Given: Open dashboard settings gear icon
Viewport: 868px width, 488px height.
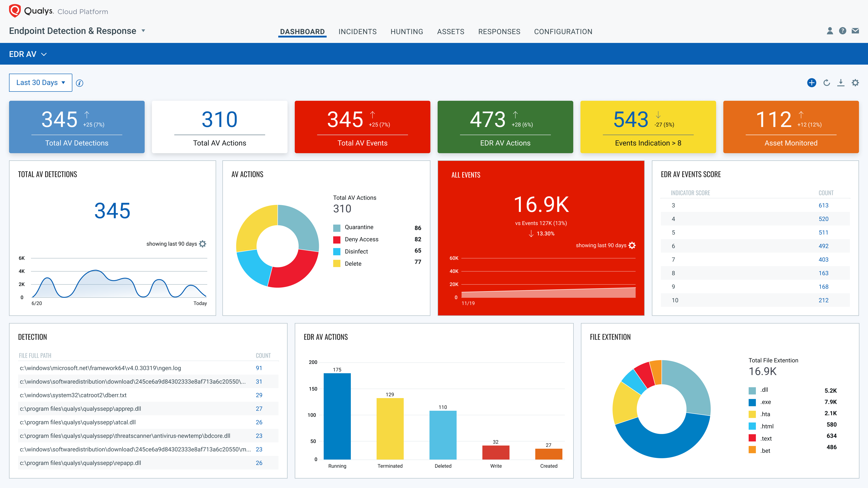Looking at the screenshot, I should pos(855,83).
